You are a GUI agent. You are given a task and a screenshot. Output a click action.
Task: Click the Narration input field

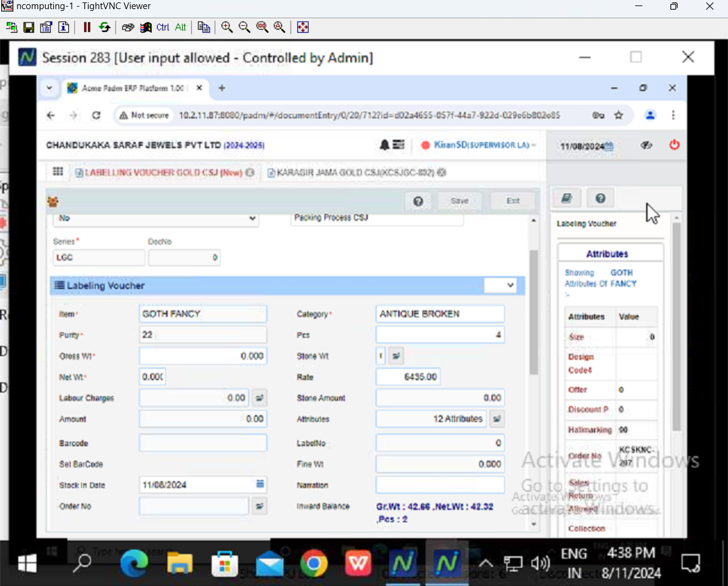(x=440, y=485)
